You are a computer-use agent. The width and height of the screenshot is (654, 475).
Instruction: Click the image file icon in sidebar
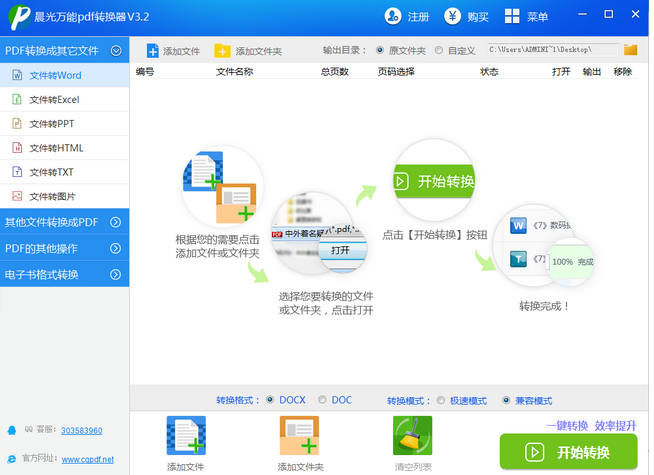[x=17, y=196]
